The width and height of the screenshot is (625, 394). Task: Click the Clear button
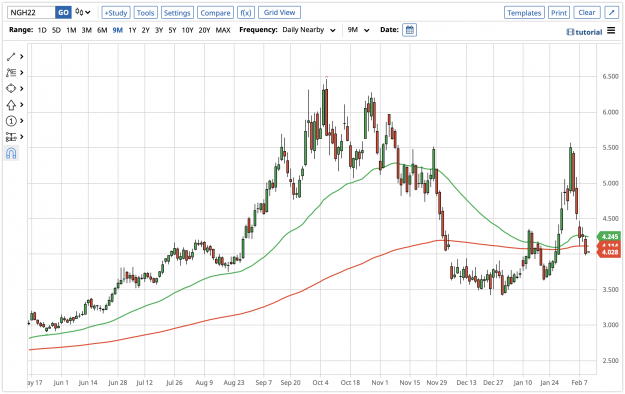tap(587, 13)
